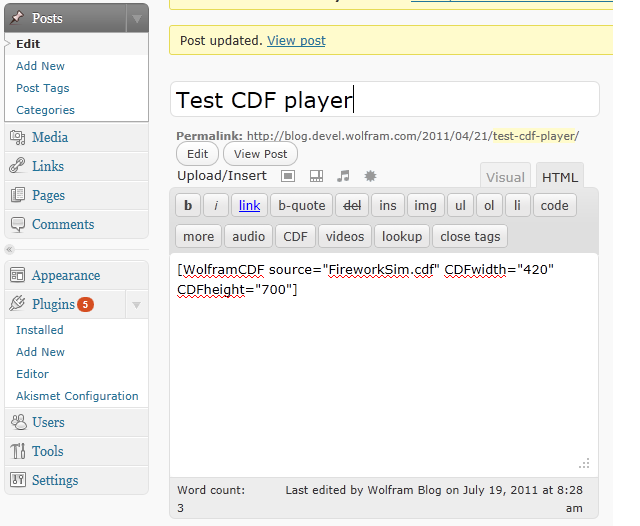Click the Appearance icon in sidebar
Screen dimensions: 640x526
click(17, 275)
